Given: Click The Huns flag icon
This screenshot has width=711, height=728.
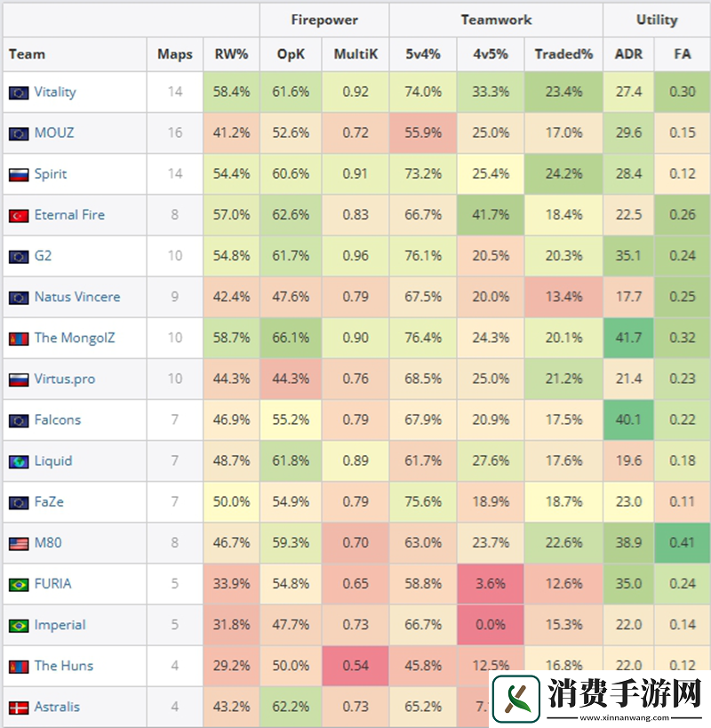Looking at the screenshot, I should click(19, 667).
